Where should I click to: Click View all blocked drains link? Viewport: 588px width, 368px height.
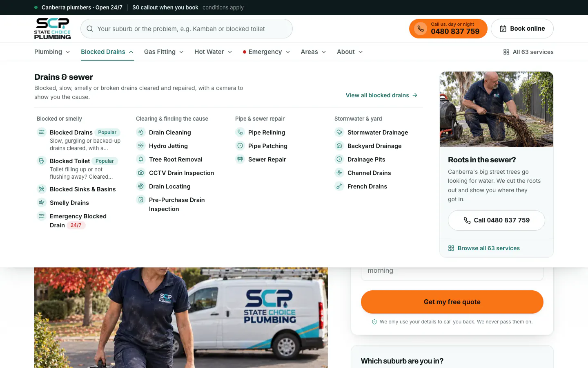point(382,95)
